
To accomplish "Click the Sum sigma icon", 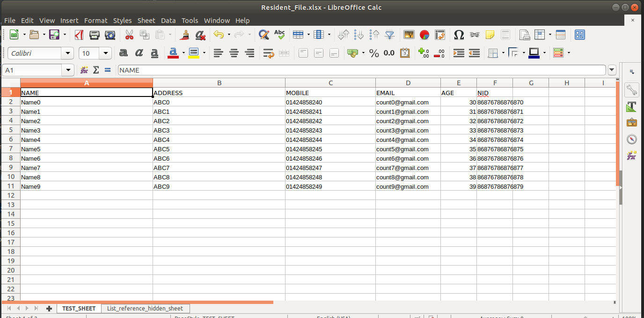I will point(96,70).
